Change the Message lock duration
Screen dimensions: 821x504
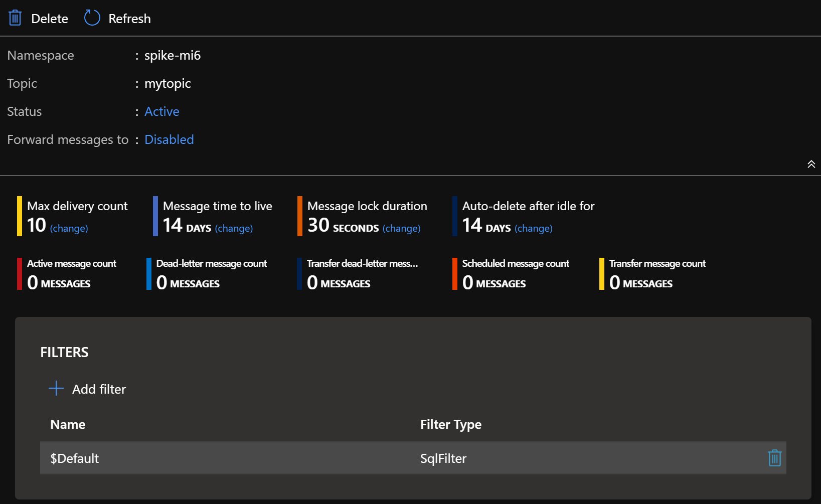pyautogui.click(x=402, y=228)
